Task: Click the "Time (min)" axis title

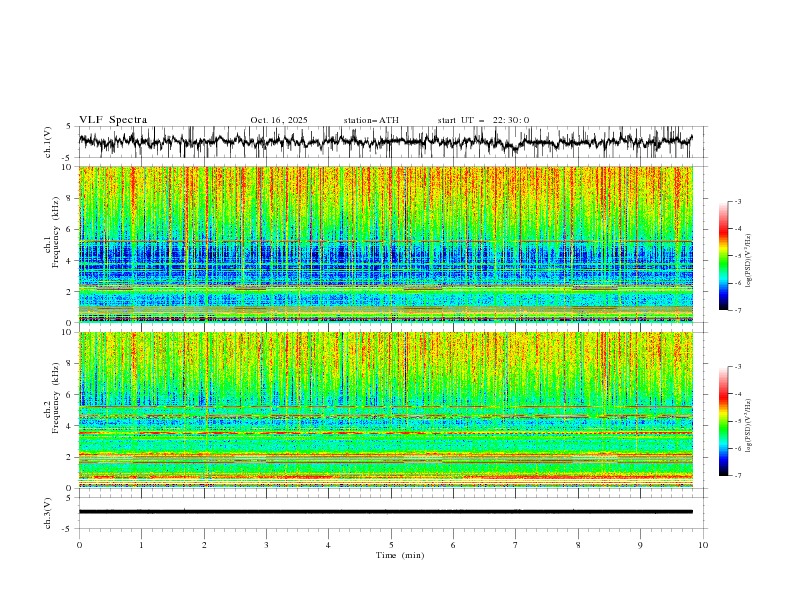Action: coord(400,555)
